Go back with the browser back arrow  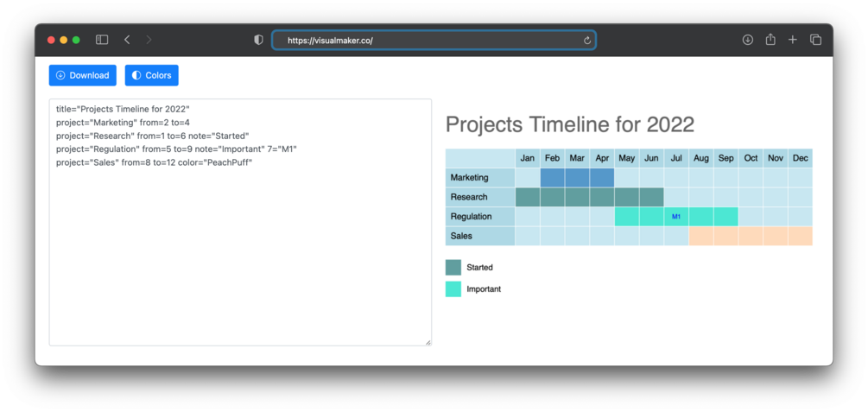pyautogui.click(x=127, y=40)
